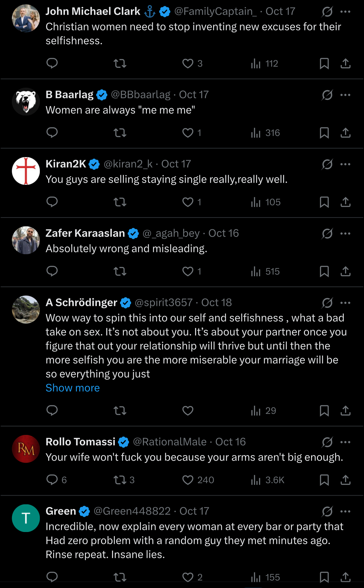Open Grok icon on A Schrödinger's tweet
Image resolution: width=364 pixels, height=588 pixels.
(327, 303)
